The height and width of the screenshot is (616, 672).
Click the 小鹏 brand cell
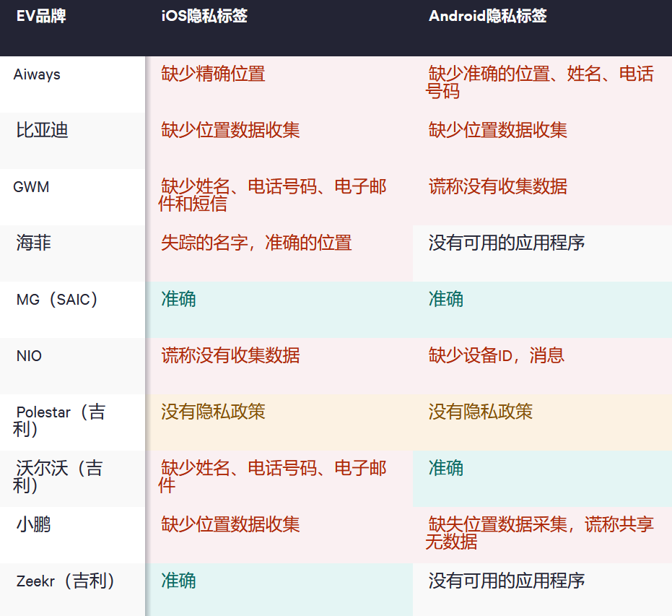pos(34,525)
